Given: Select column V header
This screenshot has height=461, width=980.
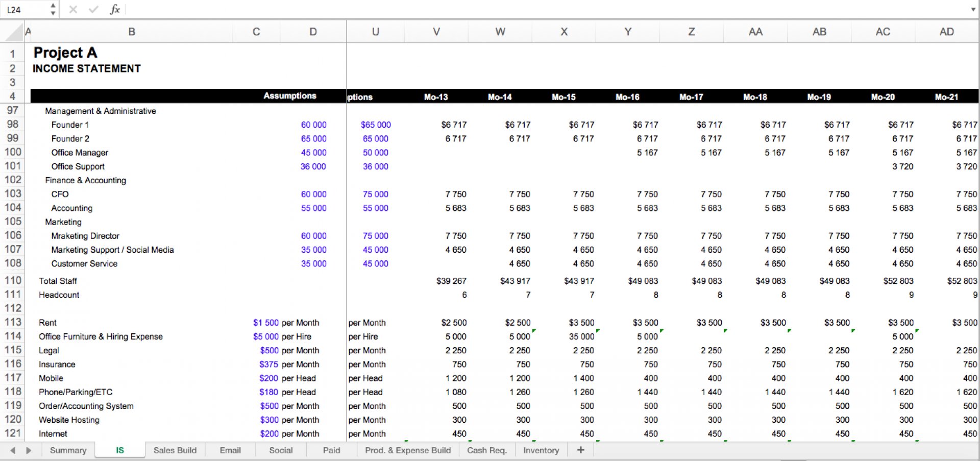Looking at the screenshot, I should [x=436, y=32].
